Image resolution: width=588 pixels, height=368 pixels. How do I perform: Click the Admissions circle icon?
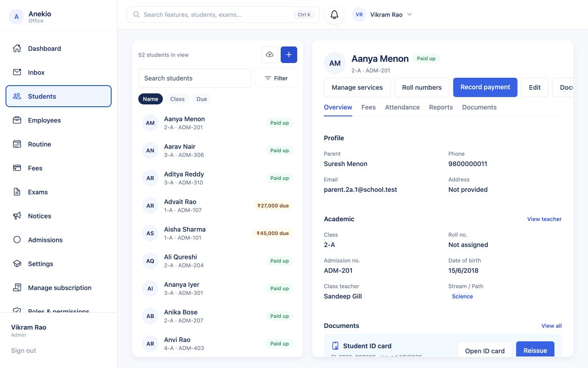[x=17, y=240]
